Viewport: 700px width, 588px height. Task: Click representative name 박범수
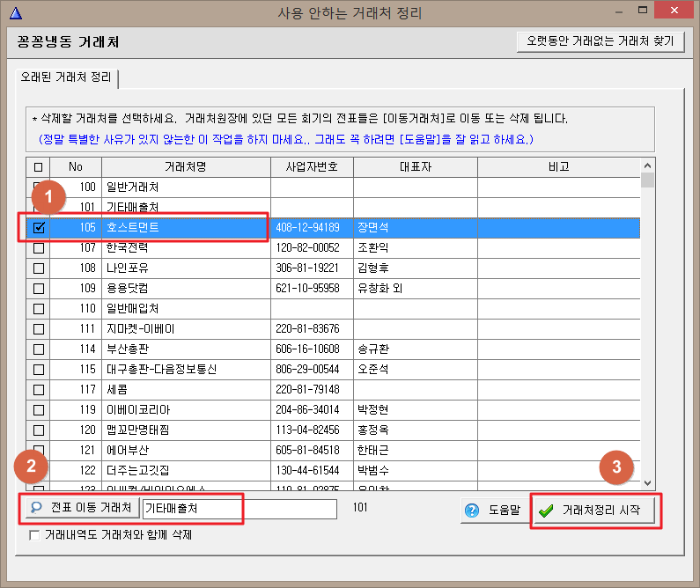click(x=373, y=471)
